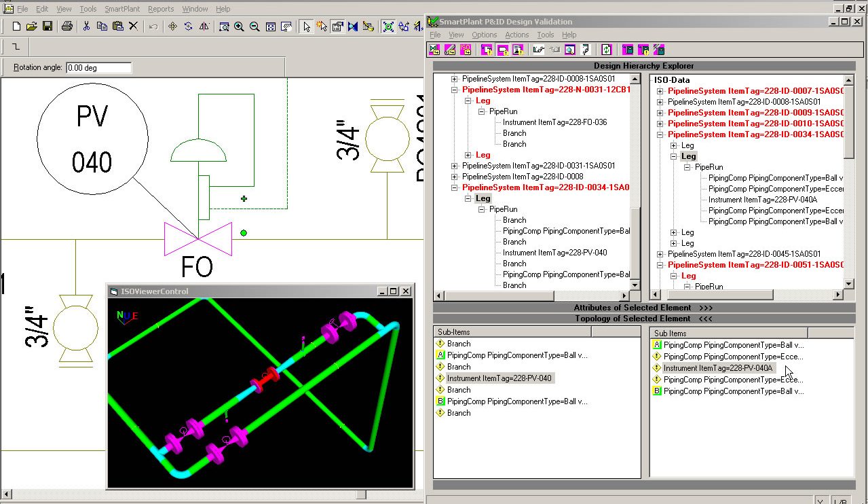The height and width of the screenshot is (504, 868).
Task: Select the magenta valve symbol in the drawing
Action: click(x=197, y=239)
